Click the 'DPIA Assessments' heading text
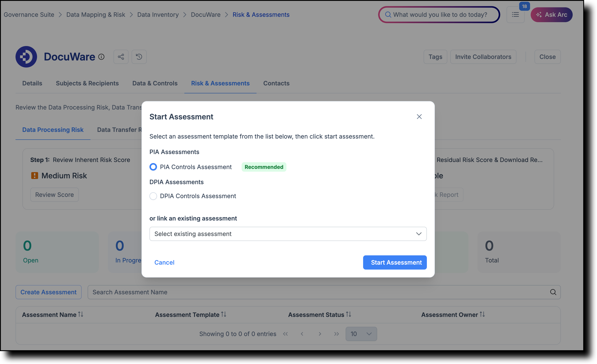The height and width of the screenshot is (364, 597). pos(176,182)
